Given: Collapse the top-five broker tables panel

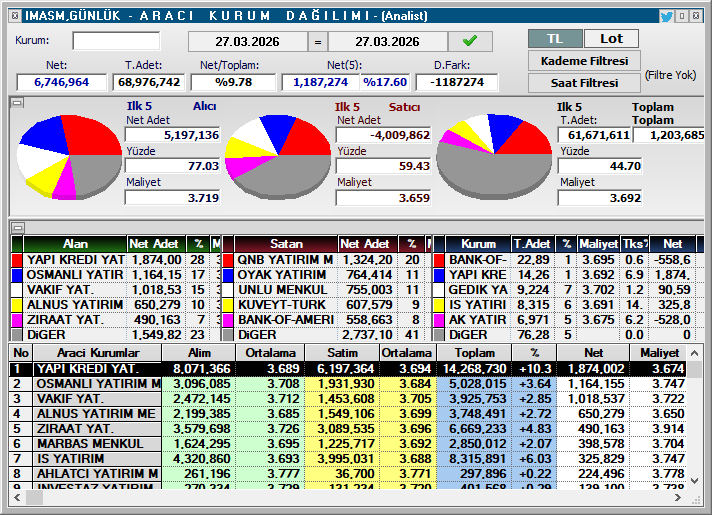Looking at the screenshot, I should coord(16,228).
